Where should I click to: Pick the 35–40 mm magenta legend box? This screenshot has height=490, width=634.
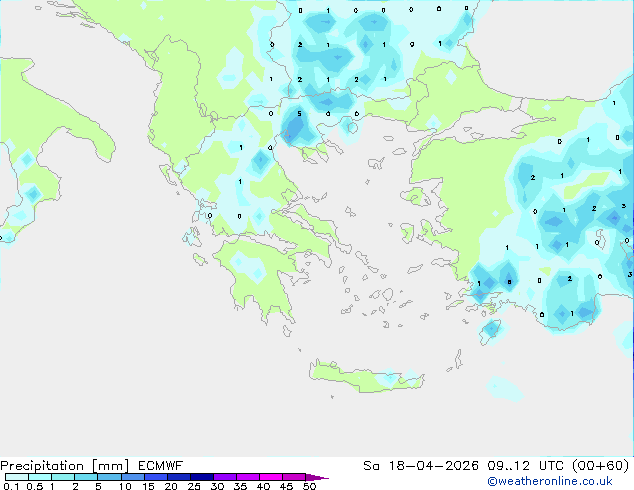pos(248,477)
